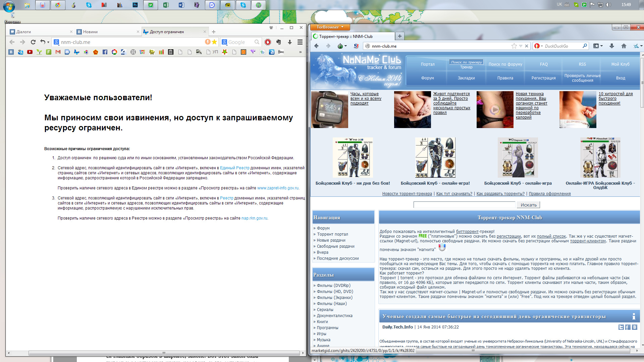Click the Искать search button

click(x=529, y=205)
